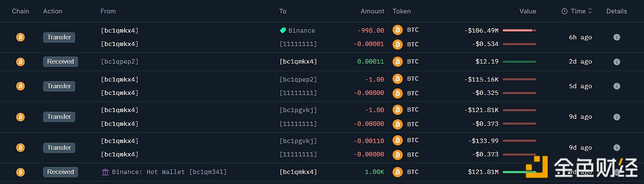This screenshot has height=184, width=644.
Task: Open the [bc1qpep2] sender address link
Action: [x=120, y=62]
